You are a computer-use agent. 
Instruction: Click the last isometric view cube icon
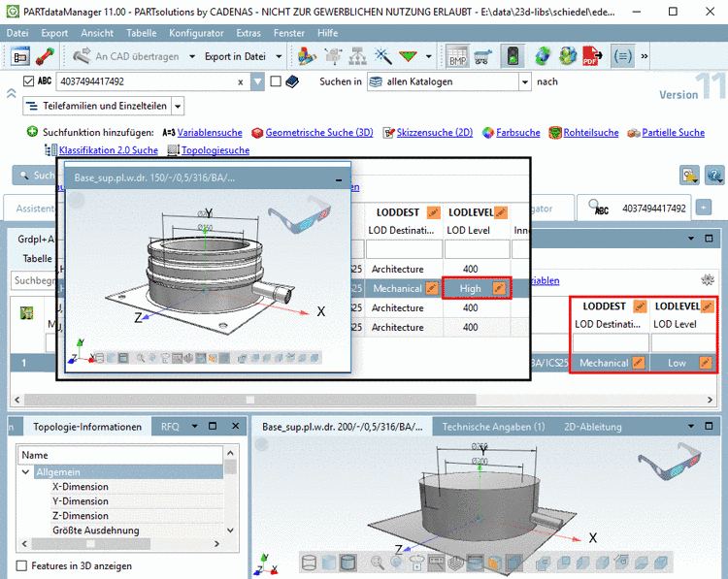point(661,563)
